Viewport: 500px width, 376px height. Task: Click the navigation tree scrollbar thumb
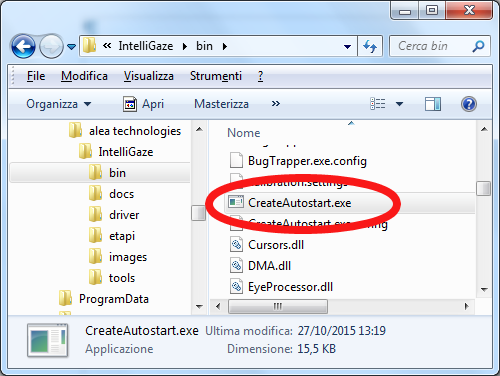198,213
